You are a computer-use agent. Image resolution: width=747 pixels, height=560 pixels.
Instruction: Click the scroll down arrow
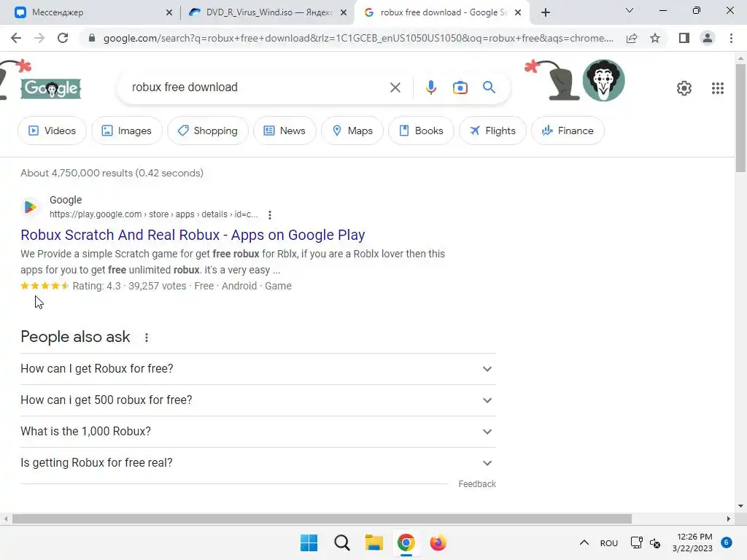coord(740,506)
